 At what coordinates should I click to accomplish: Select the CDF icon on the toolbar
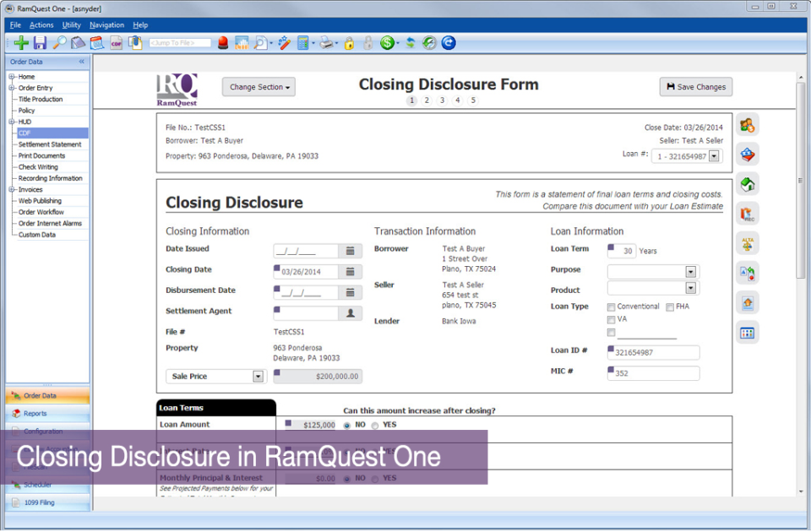(116, 43)
